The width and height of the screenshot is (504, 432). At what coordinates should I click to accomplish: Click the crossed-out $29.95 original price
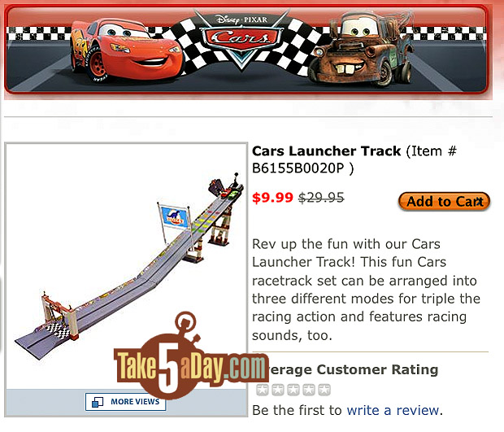(321, 198)
